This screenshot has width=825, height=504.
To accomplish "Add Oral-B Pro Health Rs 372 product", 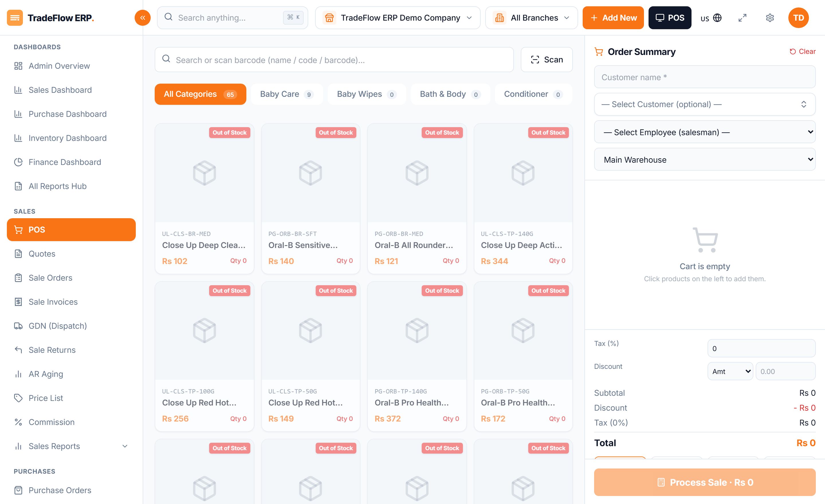I will click(x=417, y=357).
